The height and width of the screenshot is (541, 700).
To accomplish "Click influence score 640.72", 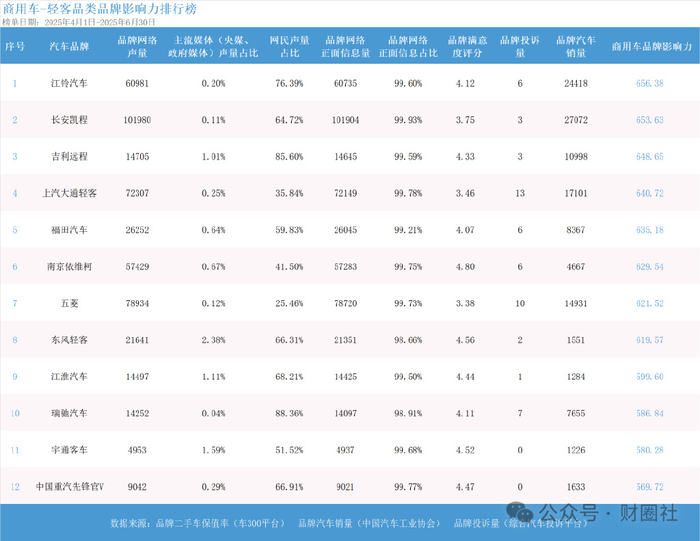I will click(650, 193).
